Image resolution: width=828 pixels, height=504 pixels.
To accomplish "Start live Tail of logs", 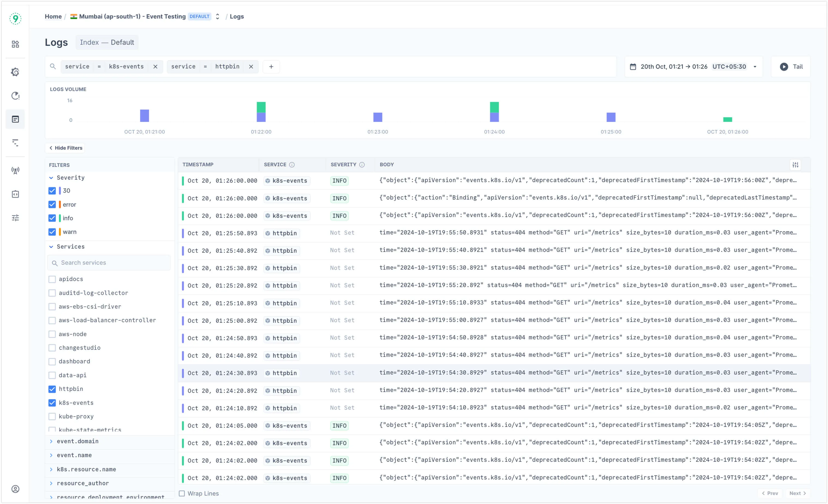I will [x=791, y=67].
